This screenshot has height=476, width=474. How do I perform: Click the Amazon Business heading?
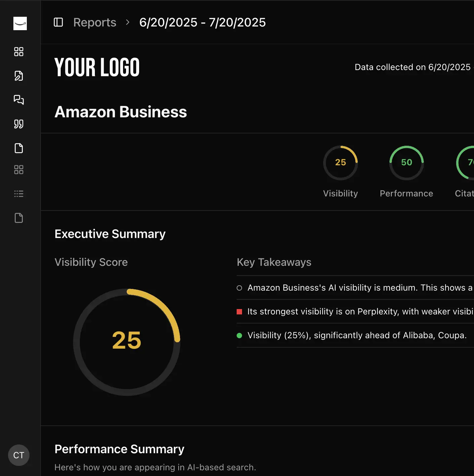pos(121,112)
